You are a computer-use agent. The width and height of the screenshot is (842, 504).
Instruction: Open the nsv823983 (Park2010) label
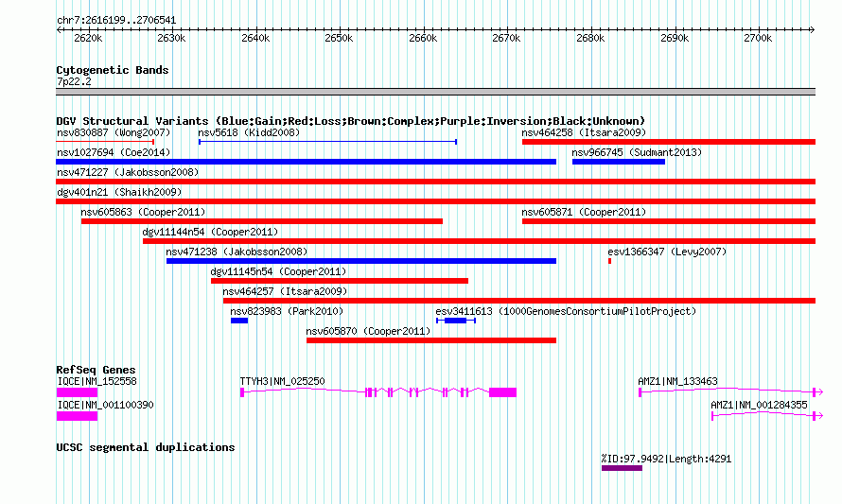pos(287,311)
